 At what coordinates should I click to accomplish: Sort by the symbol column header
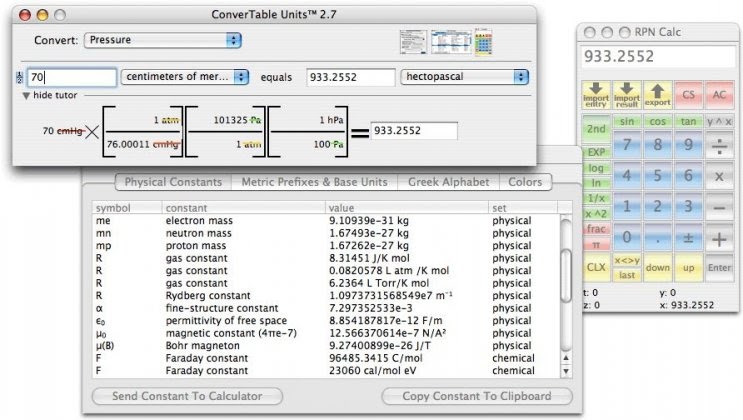(x=127, y=208)
